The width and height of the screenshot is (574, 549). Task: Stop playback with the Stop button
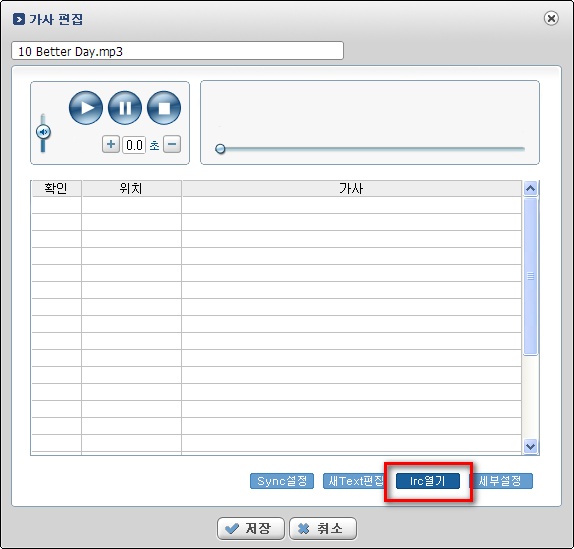(x=164, y=108)
